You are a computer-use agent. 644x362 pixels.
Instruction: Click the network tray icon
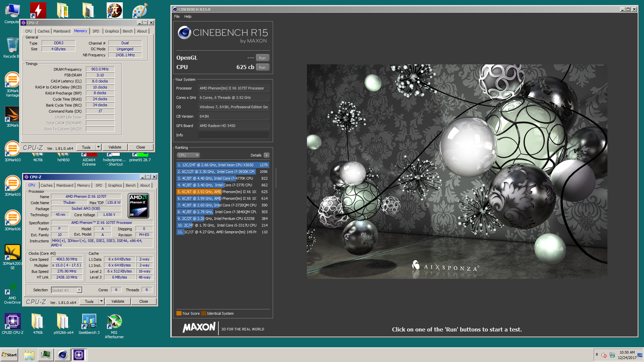(x=612, y=355)
